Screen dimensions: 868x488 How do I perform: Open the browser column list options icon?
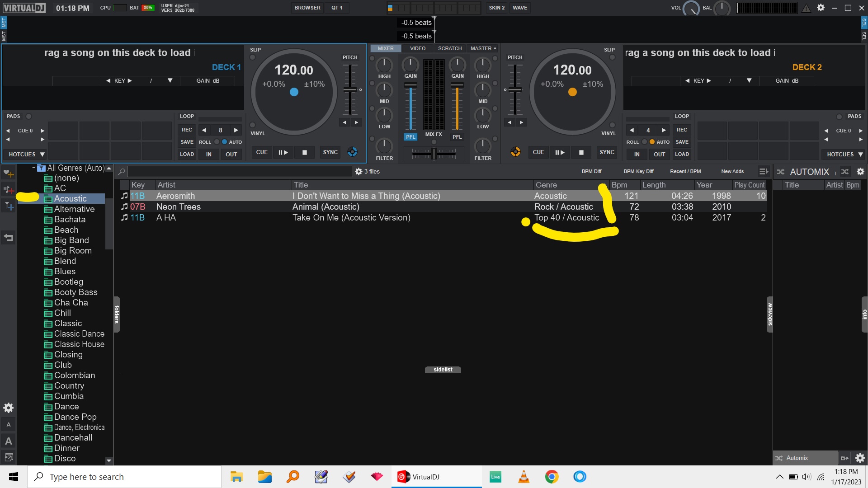(764, 172)
